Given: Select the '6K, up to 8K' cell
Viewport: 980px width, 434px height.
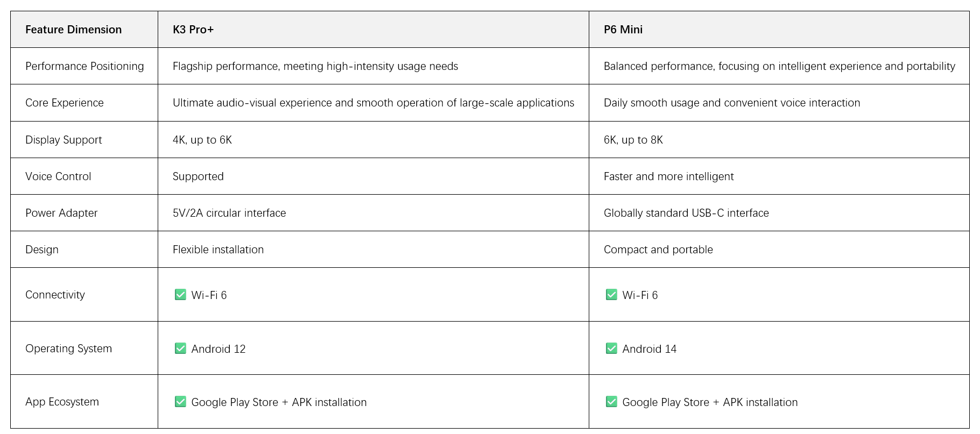Looking at the screenshot, I should click(633, 140).
